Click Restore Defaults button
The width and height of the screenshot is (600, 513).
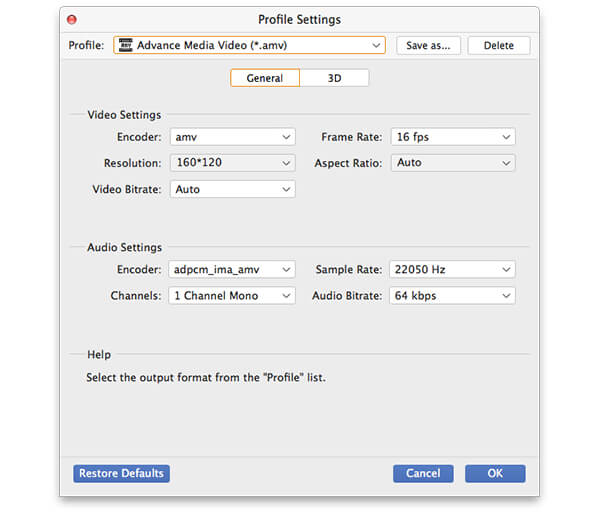click(x=121, y=474)
